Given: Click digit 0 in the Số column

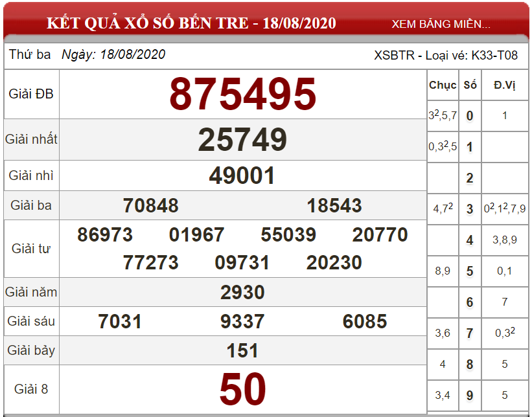Looking at the screenshot, I should [x=470, y=116].
